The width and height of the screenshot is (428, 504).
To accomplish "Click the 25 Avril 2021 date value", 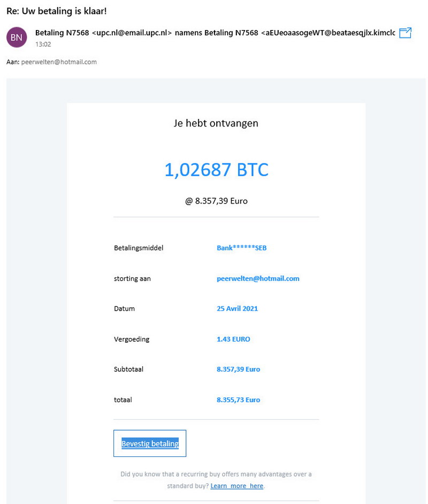I will 237,309.
